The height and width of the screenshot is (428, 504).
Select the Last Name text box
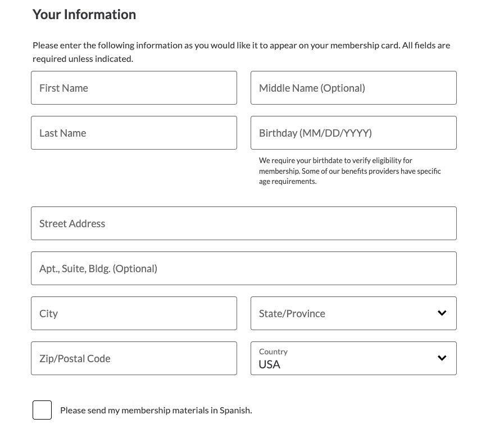click(x=134, y=133)
